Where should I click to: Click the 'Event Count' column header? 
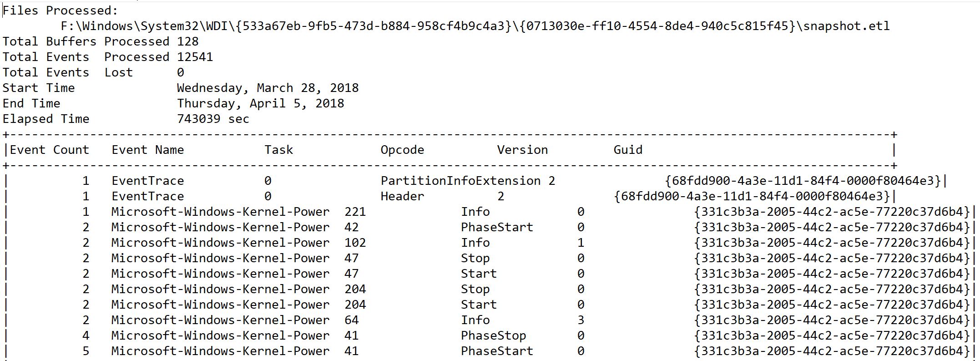(x=49, y=150)
